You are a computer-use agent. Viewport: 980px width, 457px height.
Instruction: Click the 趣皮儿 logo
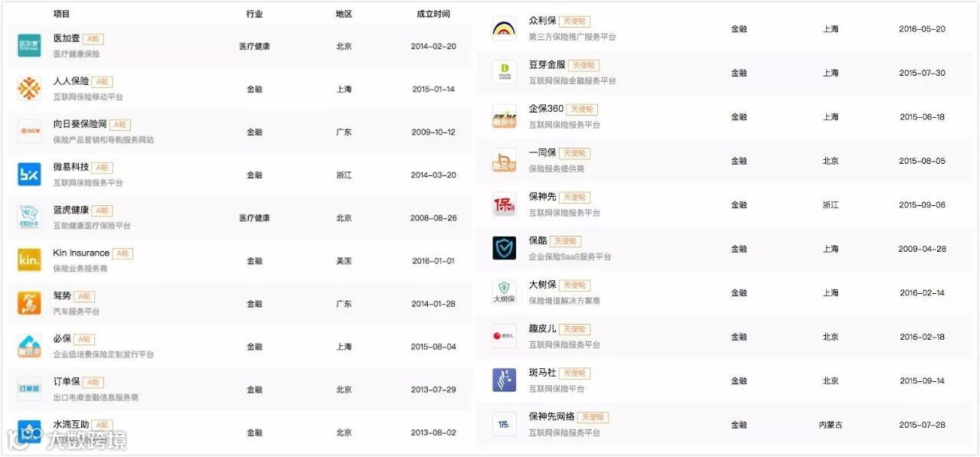(504, 337)
